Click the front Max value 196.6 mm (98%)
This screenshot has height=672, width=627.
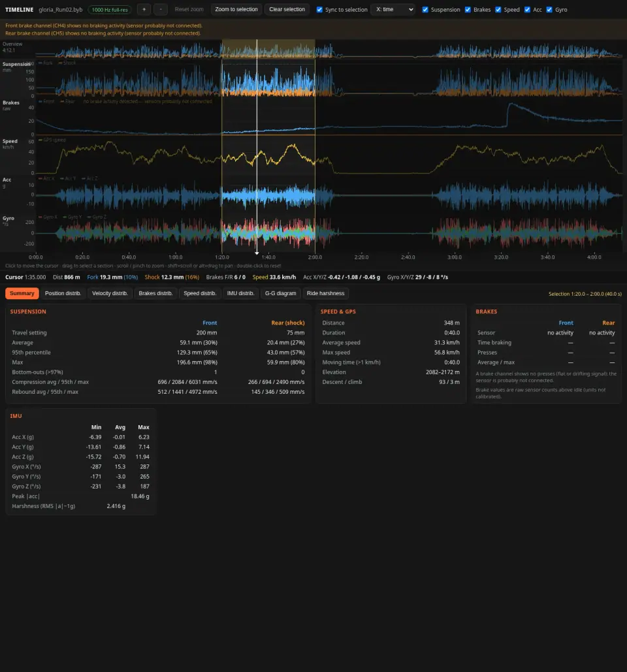click(197, 362)
